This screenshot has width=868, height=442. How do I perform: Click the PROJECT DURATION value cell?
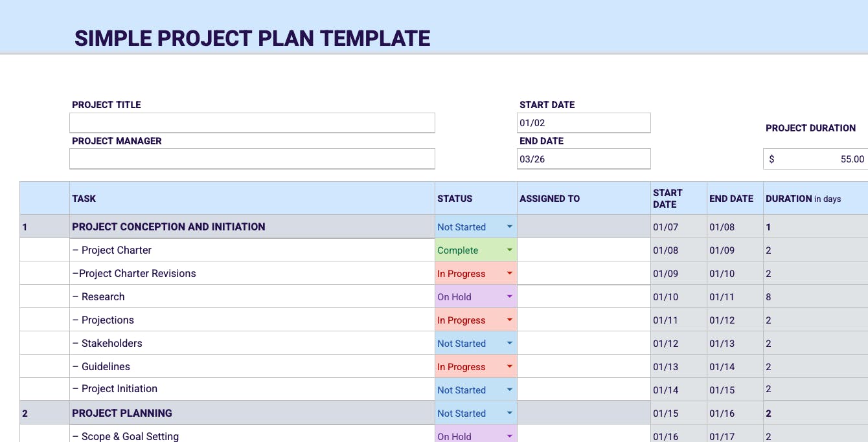tap(815, 159)
